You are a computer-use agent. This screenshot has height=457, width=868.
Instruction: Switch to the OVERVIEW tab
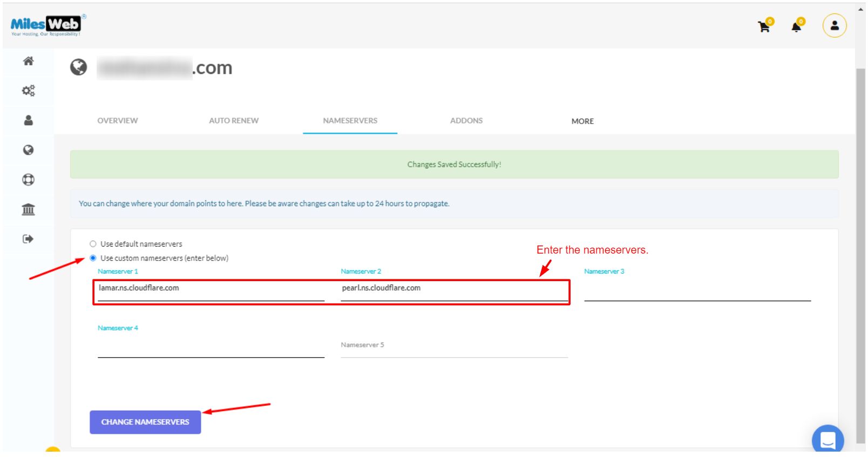pos(118,121)
